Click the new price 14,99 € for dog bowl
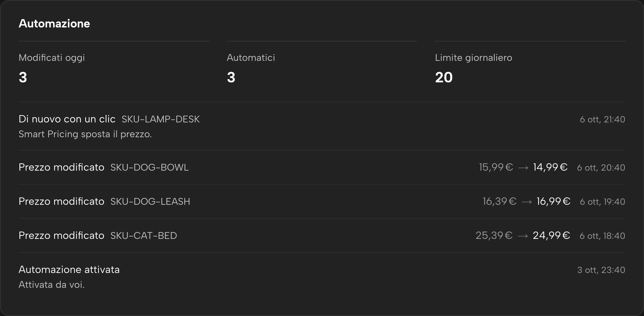Viewport: 644px width, 316px height. pos(550,167)
